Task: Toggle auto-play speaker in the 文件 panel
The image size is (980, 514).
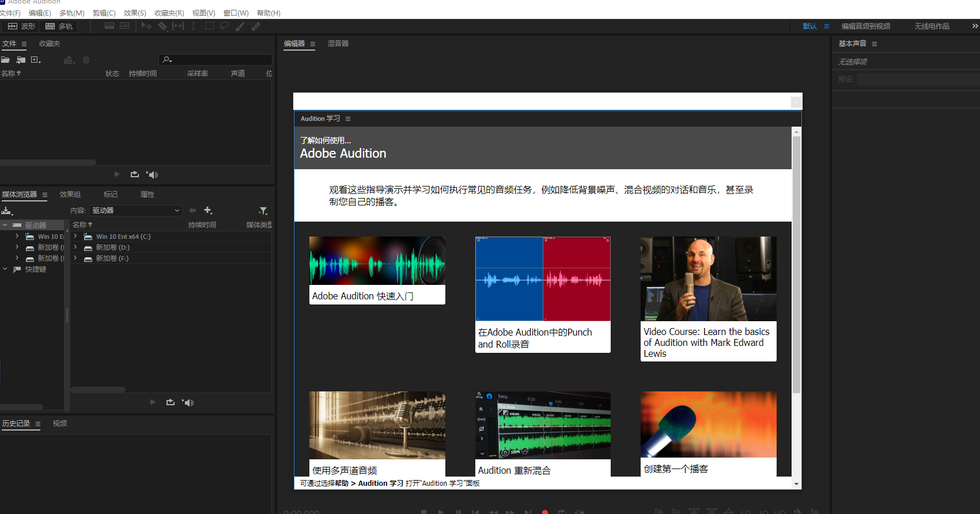Action: [152, 174]
